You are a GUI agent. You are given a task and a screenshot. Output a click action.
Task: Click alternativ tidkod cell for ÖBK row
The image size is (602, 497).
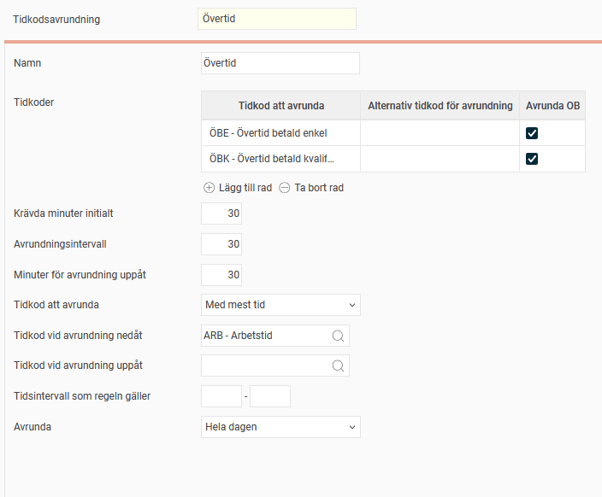click(440, 158)
